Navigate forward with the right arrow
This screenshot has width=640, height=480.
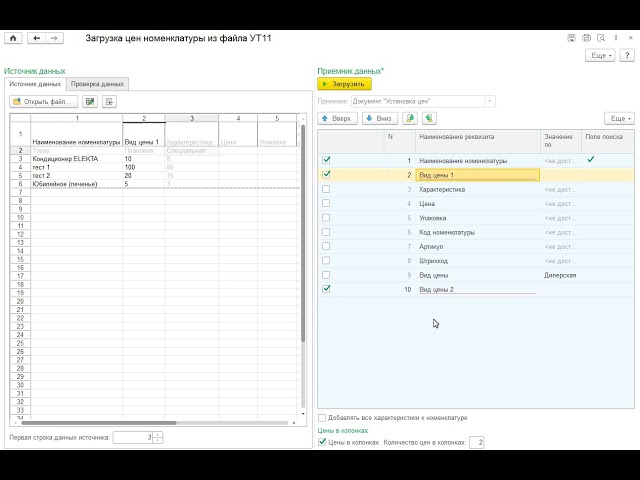pyautogui.click(x=54, y=38)
